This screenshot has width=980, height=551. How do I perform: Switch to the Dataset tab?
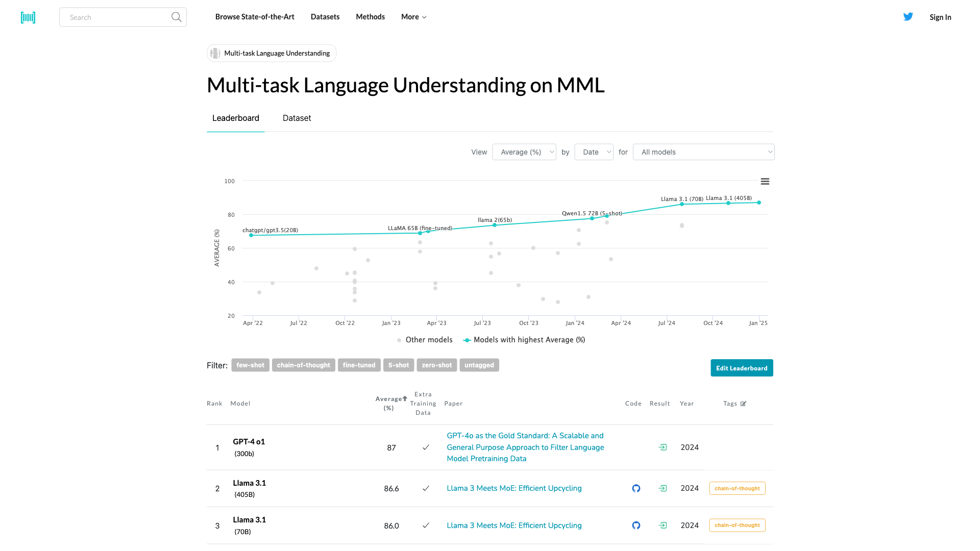tap(297, 118)
